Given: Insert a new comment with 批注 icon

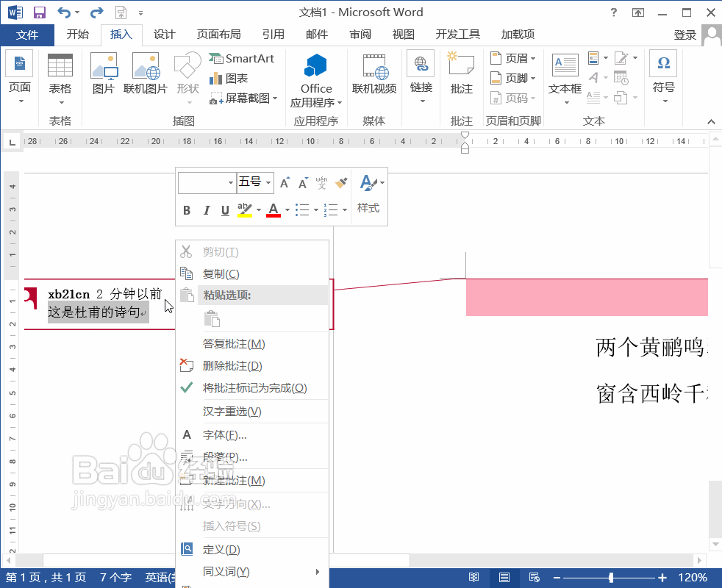Looking at the screenshot, I should [460, 73].
